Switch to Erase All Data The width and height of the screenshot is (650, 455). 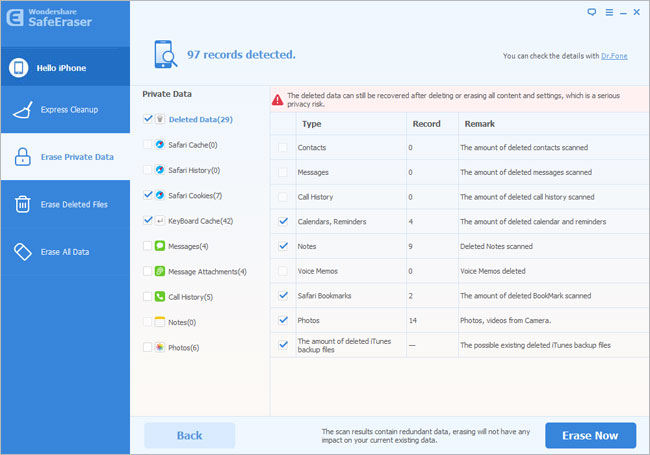point(65,252)
